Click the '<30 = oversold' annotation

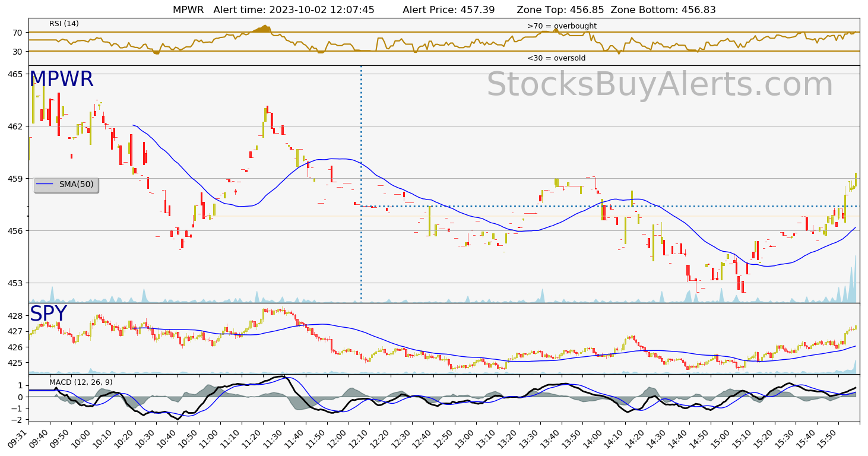(556, 58)
